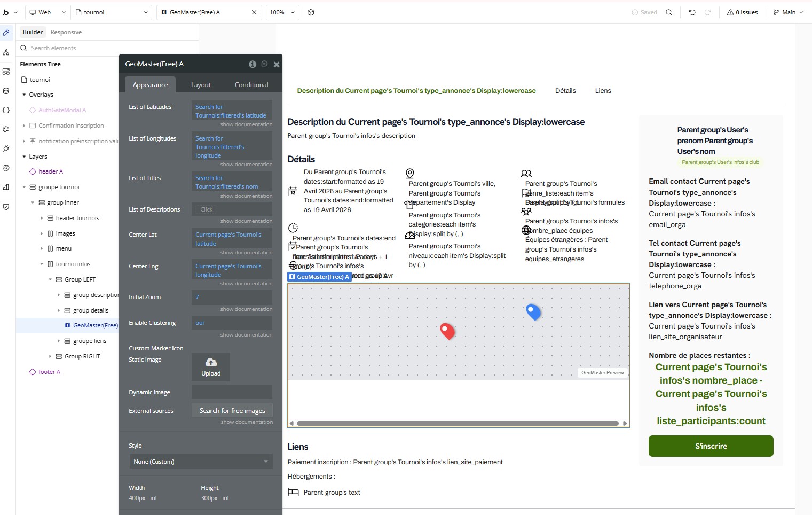The height and width of the screenshot is (515, 812).
Task: Click the Search elements input
Action: click(x=107, y=48)
